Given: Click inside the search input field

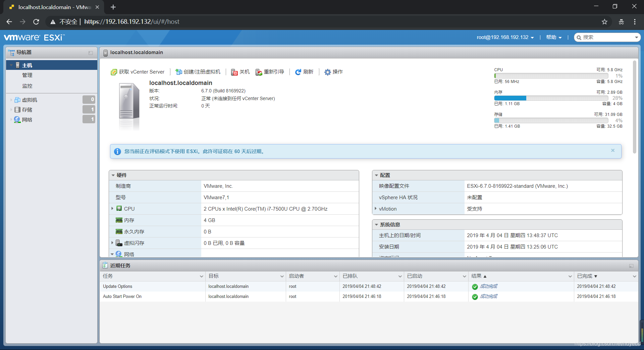Looking at the screenshot, I should point(607,37).
